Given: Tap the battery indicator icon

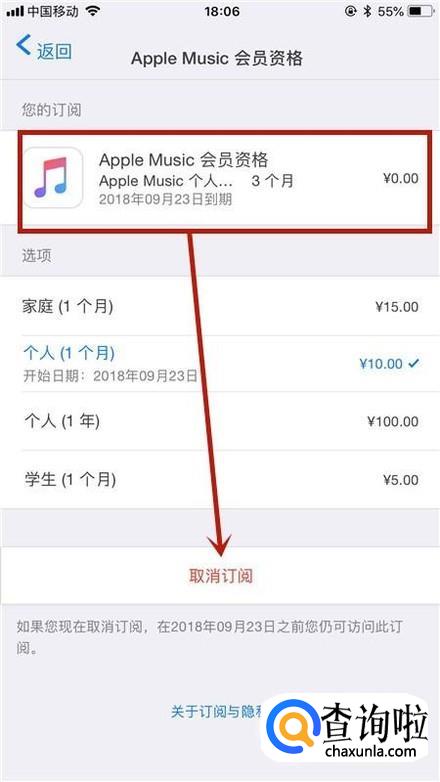Looking at the screenshot, I should tap(421, 11).
